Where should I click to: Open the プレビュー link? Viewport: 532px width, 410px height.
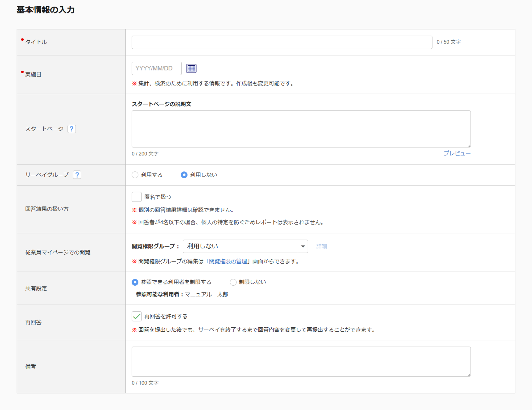coord(457,153)
